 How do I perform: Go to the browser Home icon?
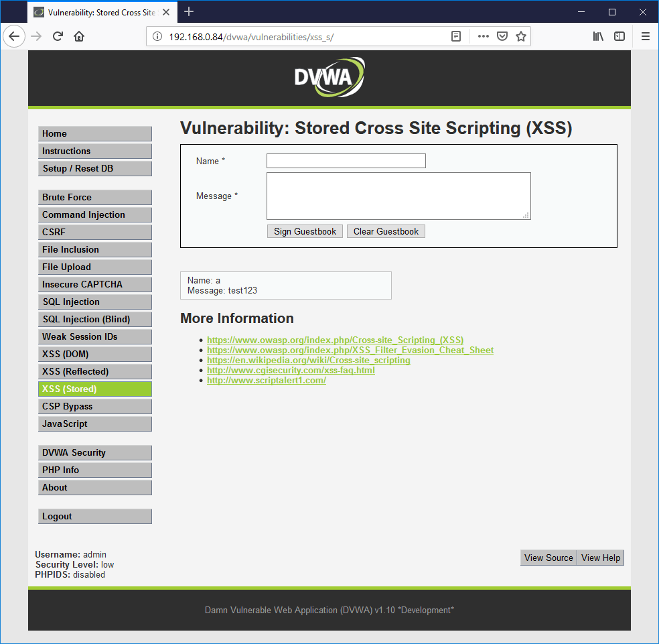(79, 36)
